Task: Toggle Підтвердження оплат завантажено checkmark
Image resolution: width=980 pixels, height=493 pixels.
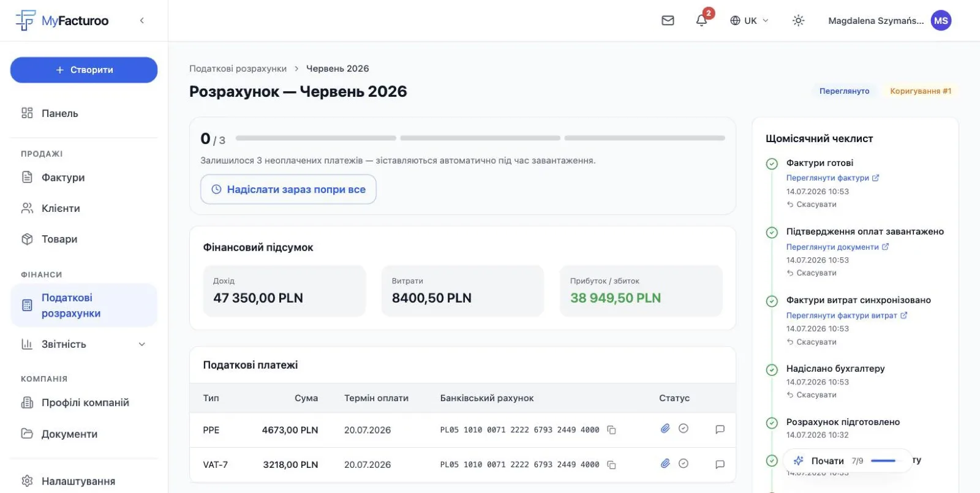Action: (772, 232)
